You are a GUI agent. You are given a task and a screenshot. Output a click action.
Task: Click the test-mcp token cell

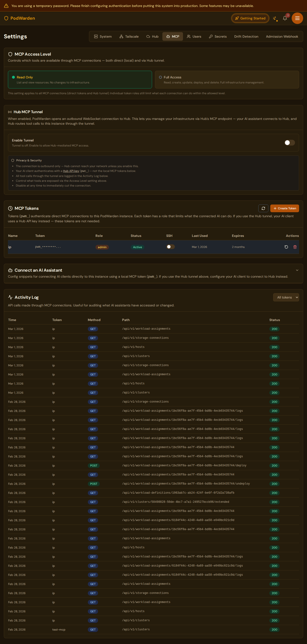59,630
